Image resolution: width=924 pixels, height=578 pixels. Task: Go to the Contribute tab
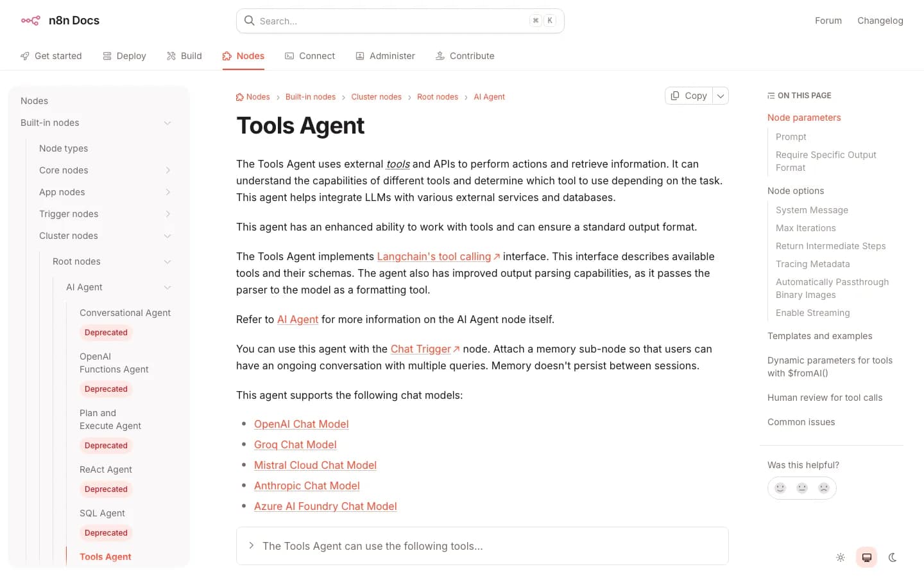[x=465, y=56]
